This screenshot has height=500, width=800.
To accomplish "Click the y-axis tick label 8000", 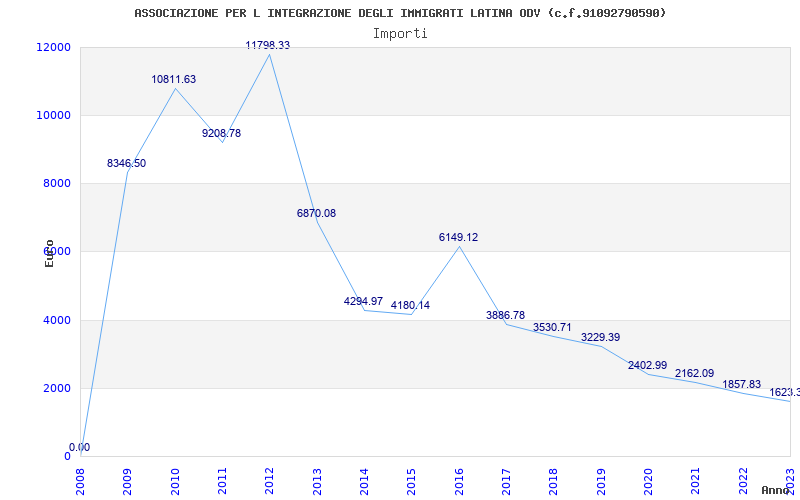I will pyautogui.click(x=56, y=183).
